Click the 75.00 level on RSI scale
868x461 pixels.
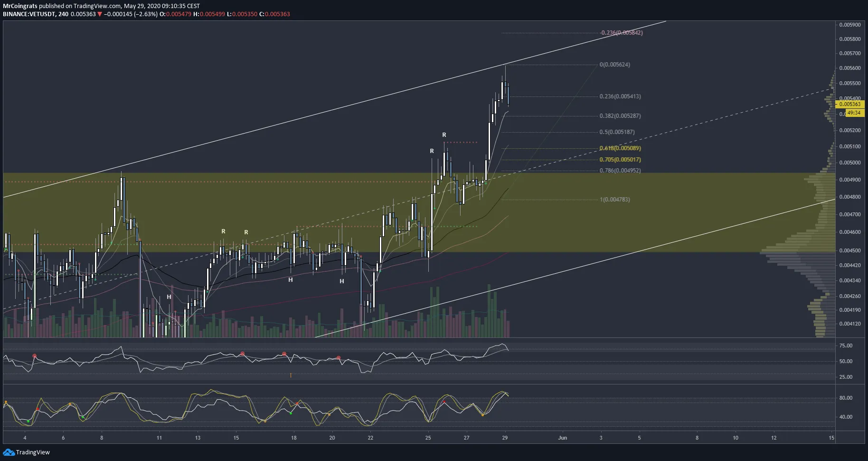point(846,346)
